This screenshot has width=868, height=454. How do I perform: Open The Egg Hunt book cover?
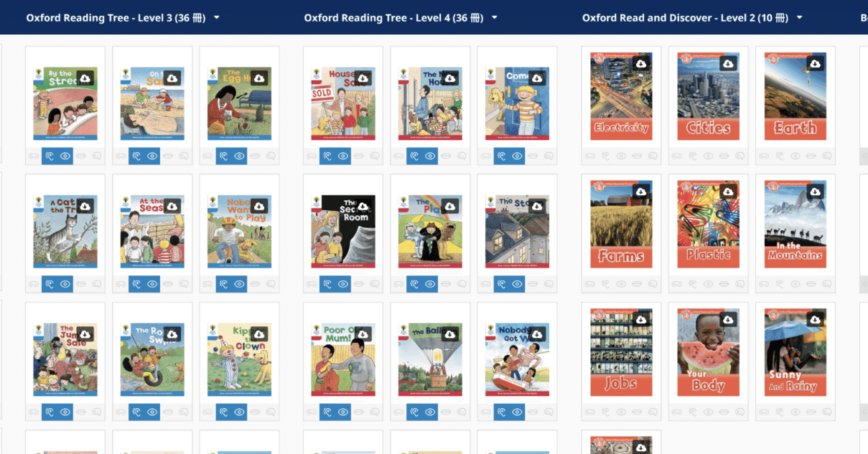(239, 103)
